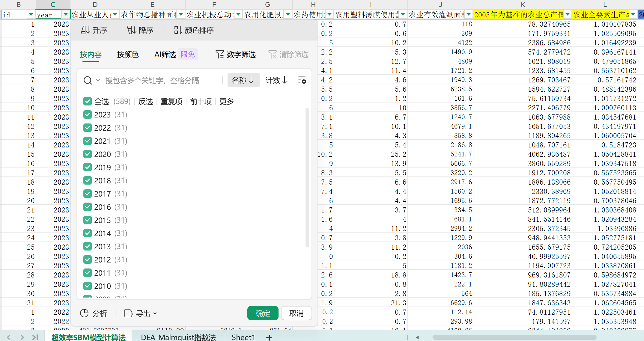Open the DEA-Malmquist指数法 sheet tab
This screenshot has height=341, width=644.
[178, 337]
